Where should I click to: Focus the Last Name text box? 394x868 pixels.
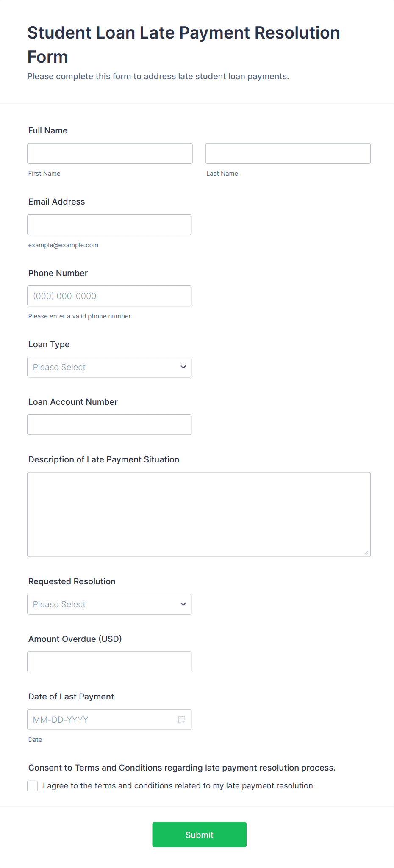[288, 153]
